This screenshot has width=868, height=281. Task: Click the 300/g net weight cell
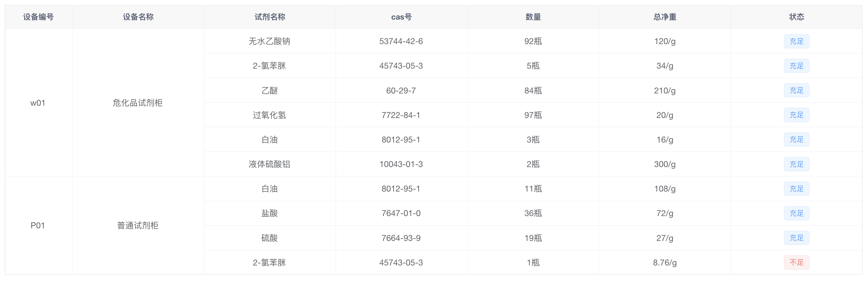coord(664,164)
